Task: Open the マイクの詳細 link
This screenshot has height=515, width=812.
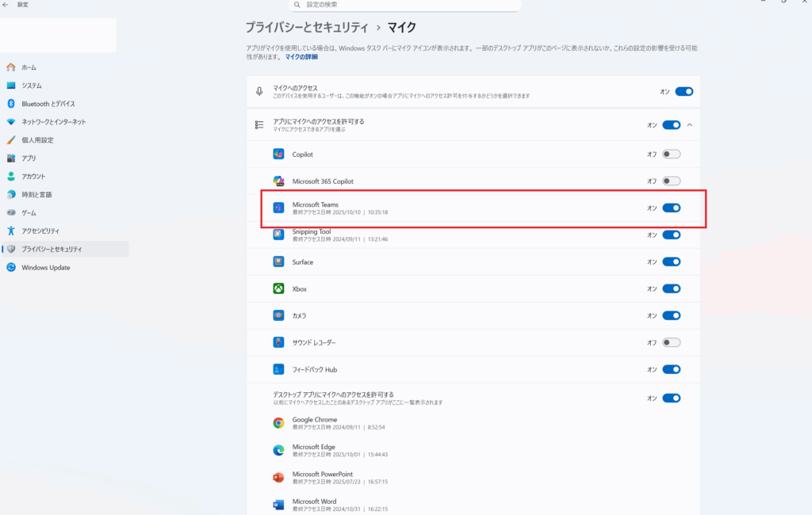Action: click(x=301, y=58)
